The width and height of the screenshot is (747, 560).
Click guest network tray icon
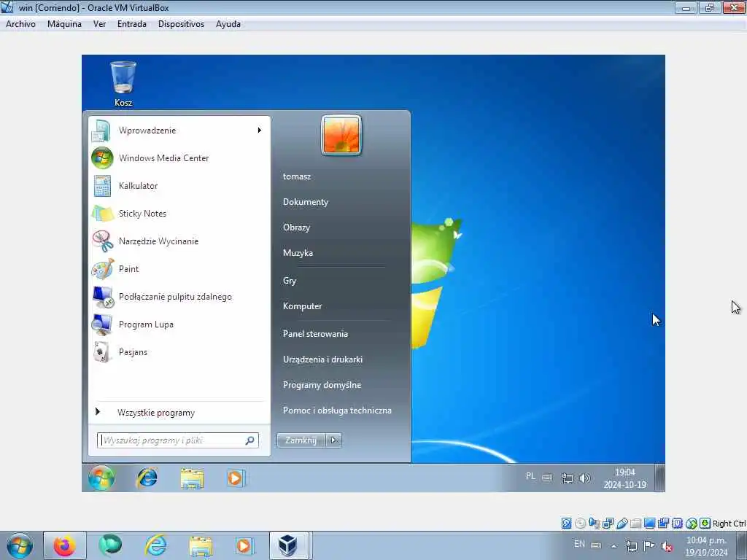(567, 478)
